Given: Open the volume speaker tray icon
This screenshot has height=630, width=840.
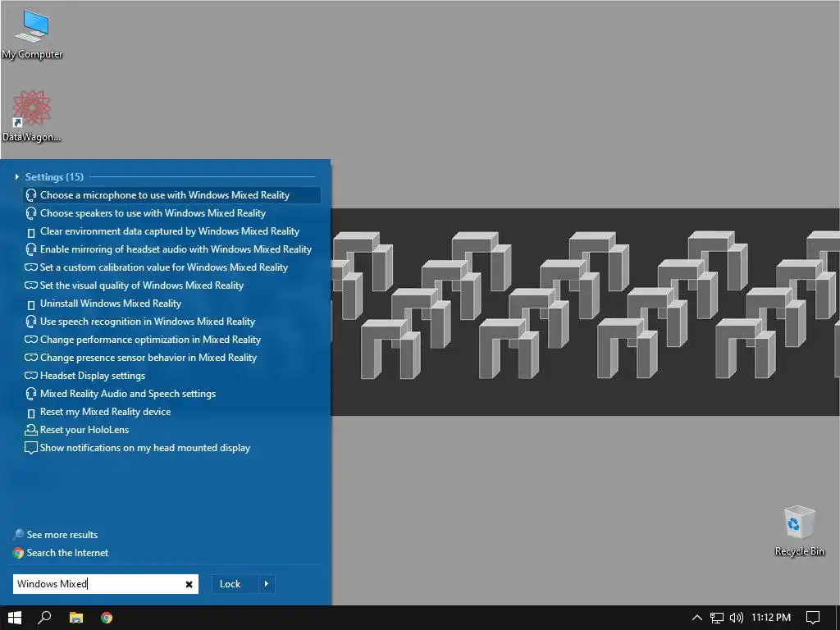Looking at the screenshot, I should coord(737,618).
